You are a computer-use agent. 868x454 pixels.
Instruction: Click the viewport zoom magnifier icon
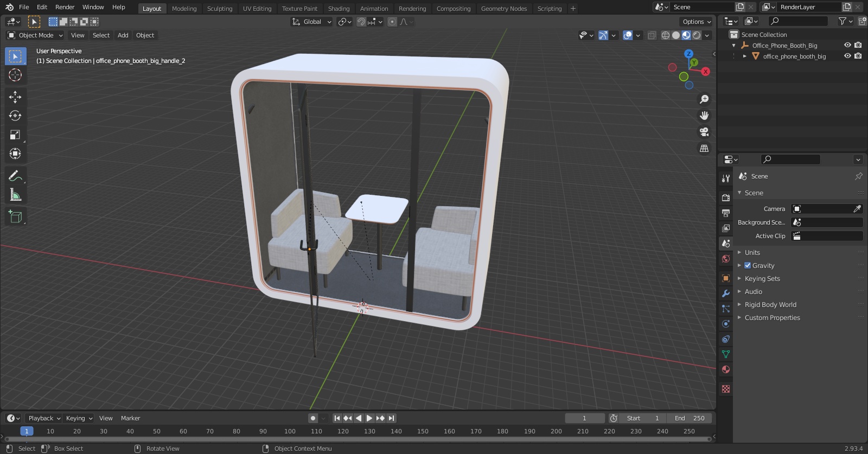(x=704, y=99)
